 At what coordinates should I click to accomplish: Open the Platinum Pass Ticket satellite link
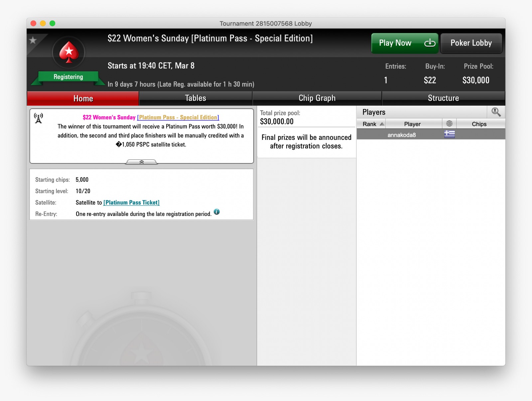(131, 202)
